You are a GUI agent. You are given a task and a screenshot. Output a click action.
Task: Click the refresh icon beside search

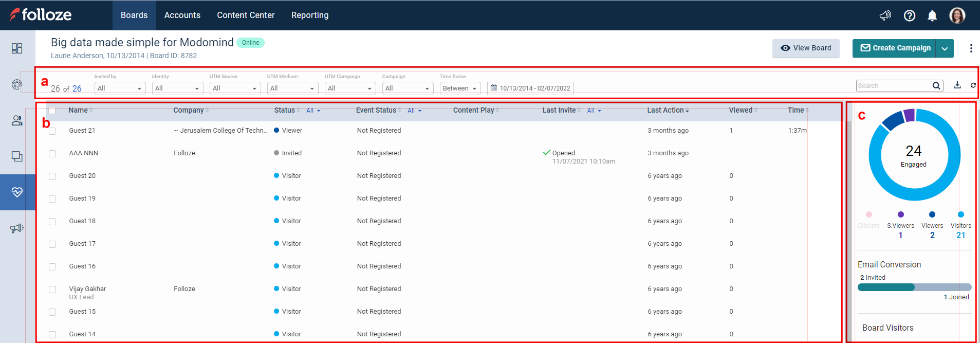pos(973,85)
